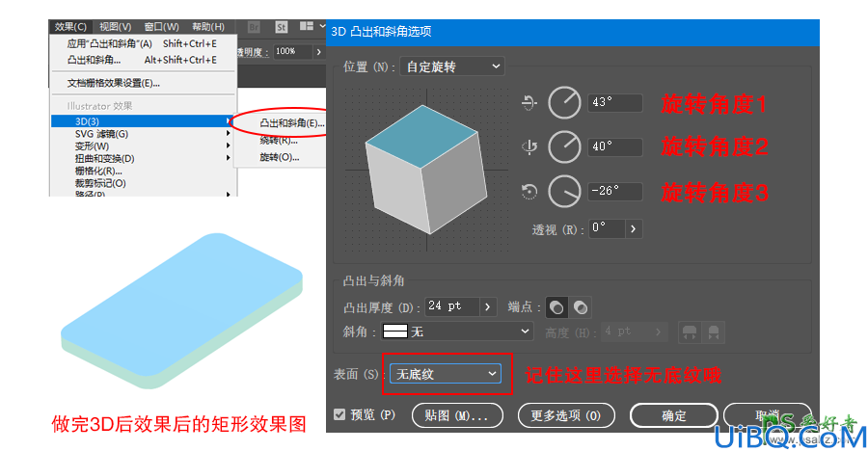The width and height of the screenshot is (868, 451).
Task: Expand the opacity slider arrow
Action: [x=319, y=51]
